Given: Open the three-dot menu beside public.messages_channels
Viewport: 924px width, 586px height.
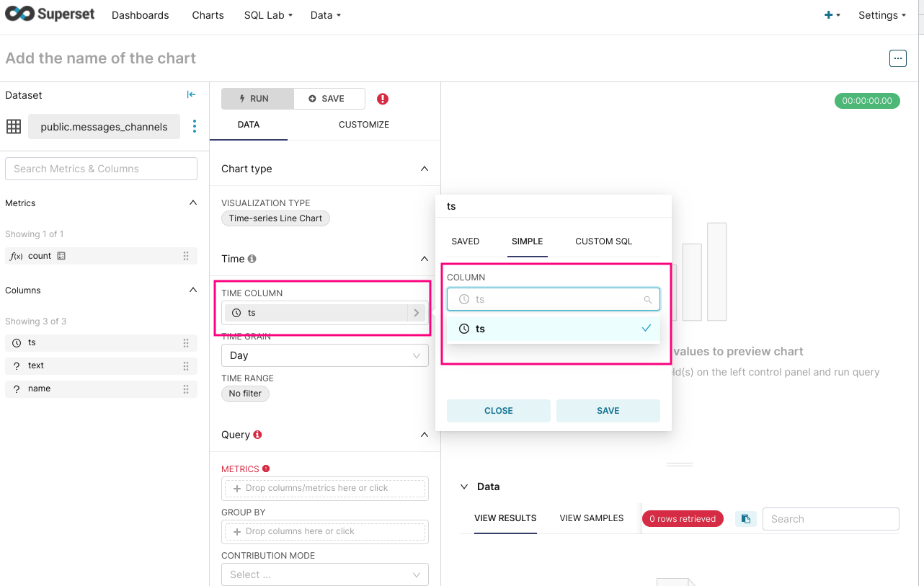Looking at the screenshot, I should tap(194, 125).
